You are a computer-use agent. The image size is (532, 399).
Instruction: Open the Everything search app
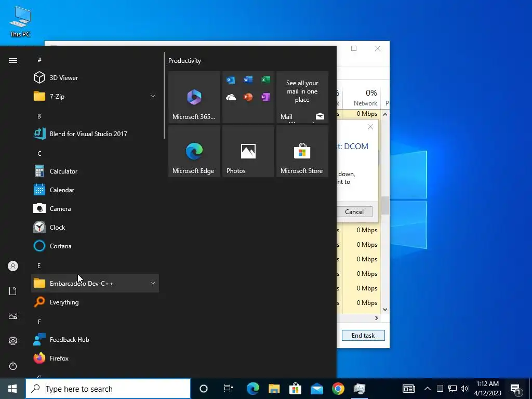tap(95, 302)
